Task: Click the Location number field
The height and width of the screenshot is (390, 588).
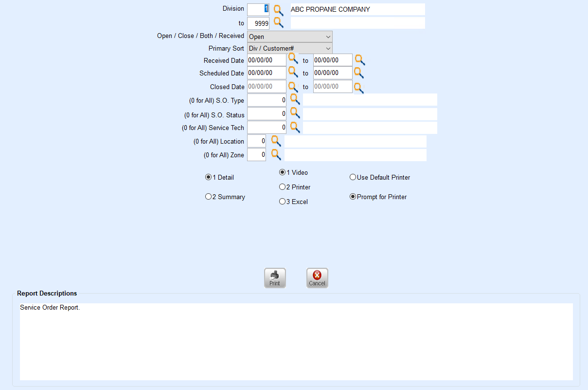Action: point(256,141)
